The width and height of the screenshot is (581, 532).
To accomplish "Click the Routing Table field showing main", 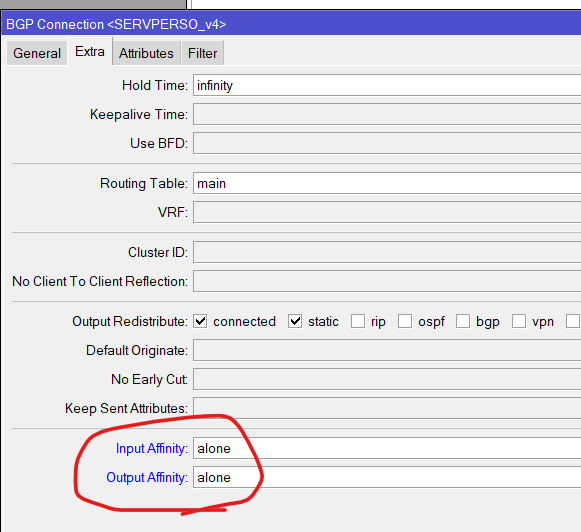I will [x=387, y=183].
